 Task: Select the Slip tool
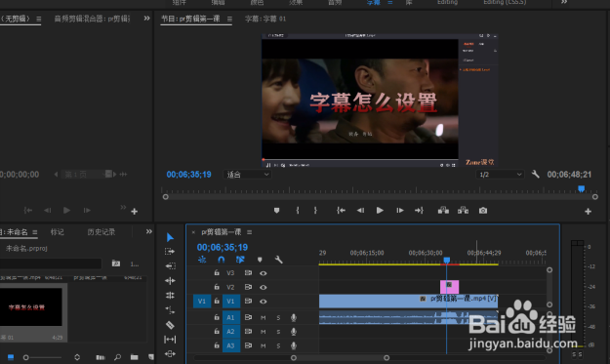point(170,340)
